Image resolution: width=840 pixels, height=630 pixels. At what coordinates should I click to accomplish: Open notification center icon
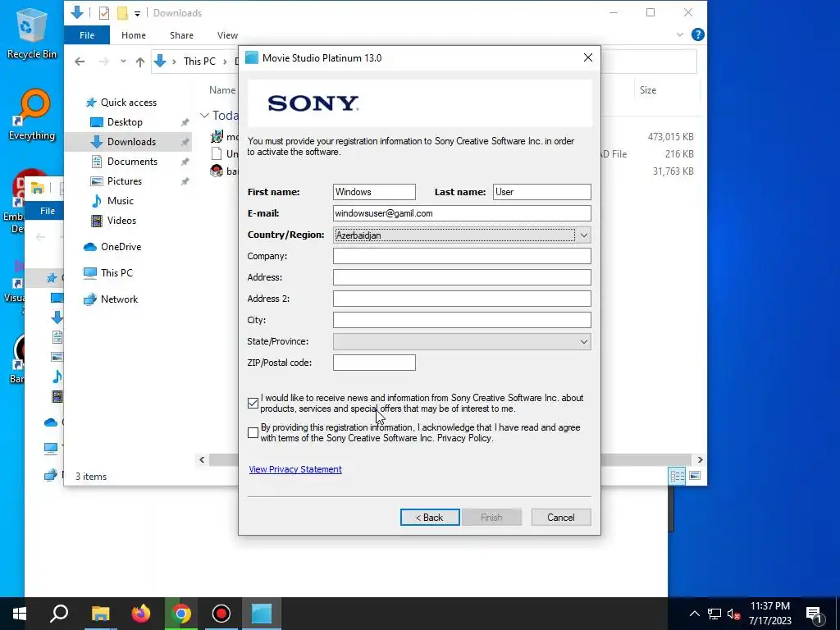pyautogui.click(x=814, y=614)
